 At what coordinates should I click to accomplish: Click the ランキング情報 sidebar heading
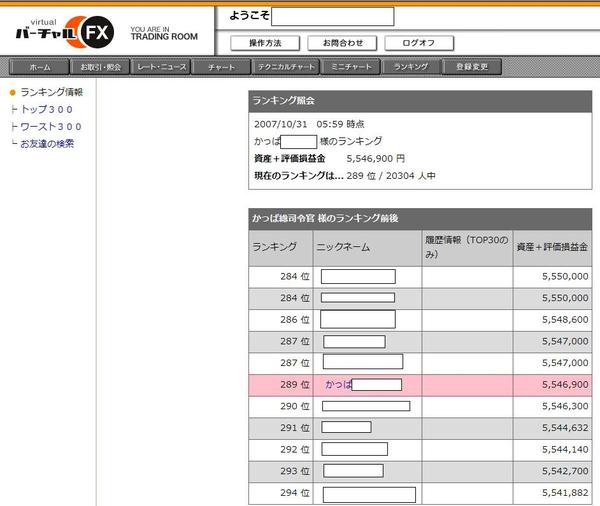pos(51,92)
